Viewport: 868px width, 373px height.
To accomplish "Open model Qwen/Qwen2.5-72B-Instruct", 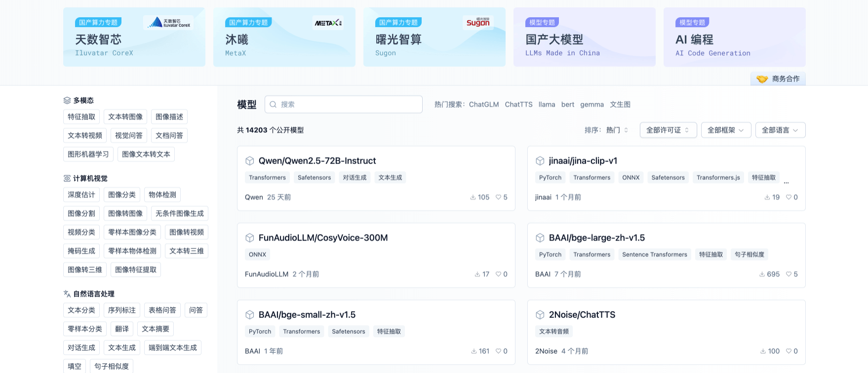I will point(317,161).
